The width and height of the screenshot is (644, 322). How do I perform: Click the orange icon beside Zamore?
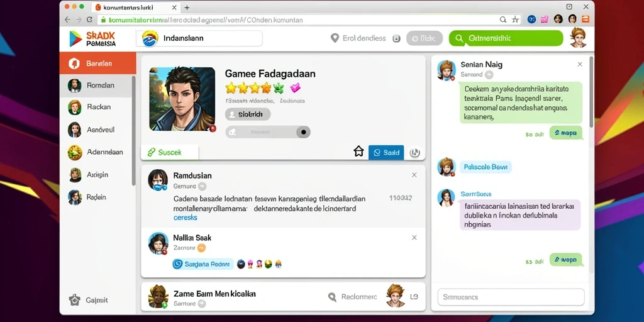pyautogui.click(x=201, y=248)
